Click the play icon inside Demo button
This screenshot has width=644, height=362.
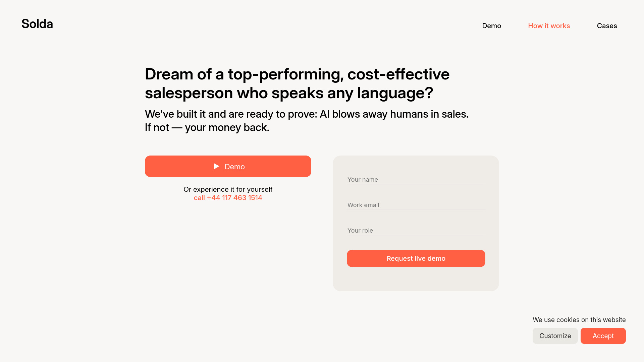[216, 166]
